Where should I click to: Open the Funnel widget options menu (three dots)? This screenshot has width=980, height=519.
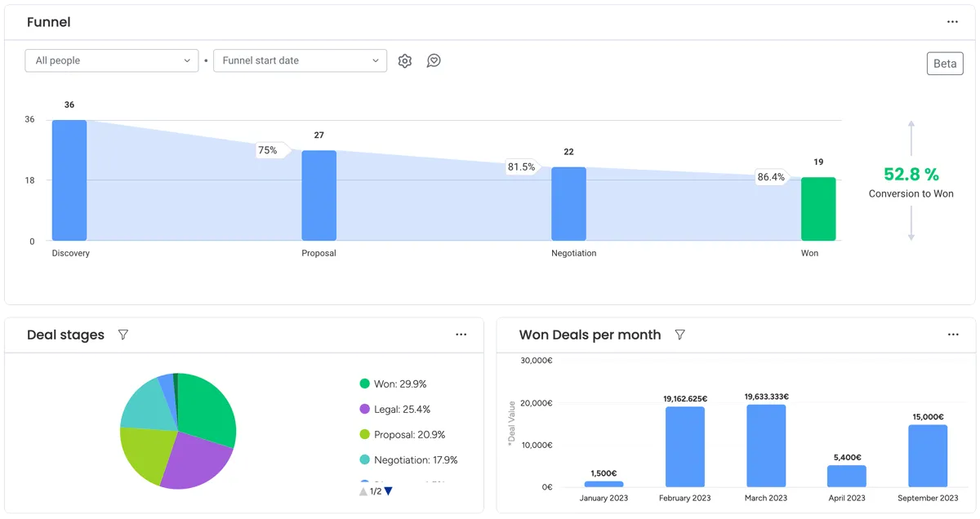(952, 21)
